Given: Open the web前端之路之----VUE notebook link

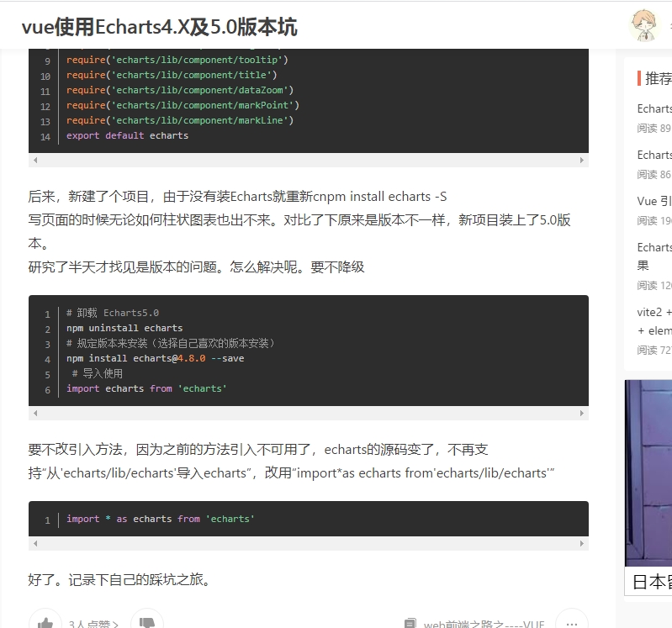Looking at the screenshot, I should coord(484,624).
